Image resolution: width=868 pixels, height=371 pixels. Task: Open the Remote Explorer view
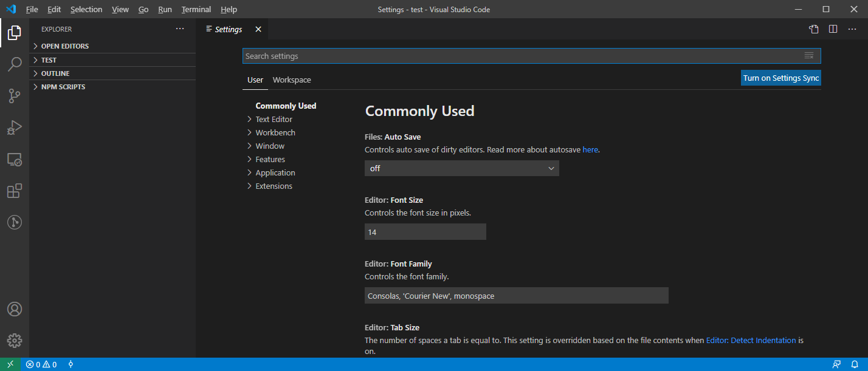15,159
